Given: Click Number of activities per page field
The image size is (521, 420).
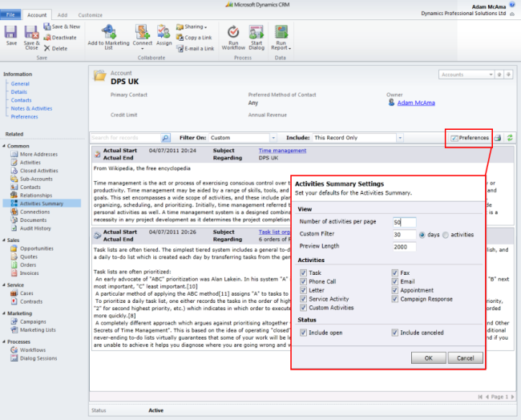Looking at the screenshot, I should tap(404, 222).
